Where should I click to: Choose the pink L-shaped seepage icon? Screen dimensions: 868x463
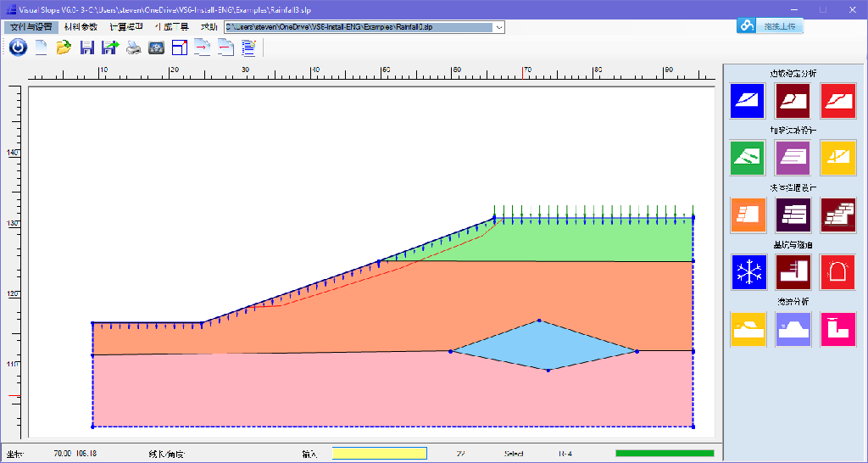click(x=837, y=329)
